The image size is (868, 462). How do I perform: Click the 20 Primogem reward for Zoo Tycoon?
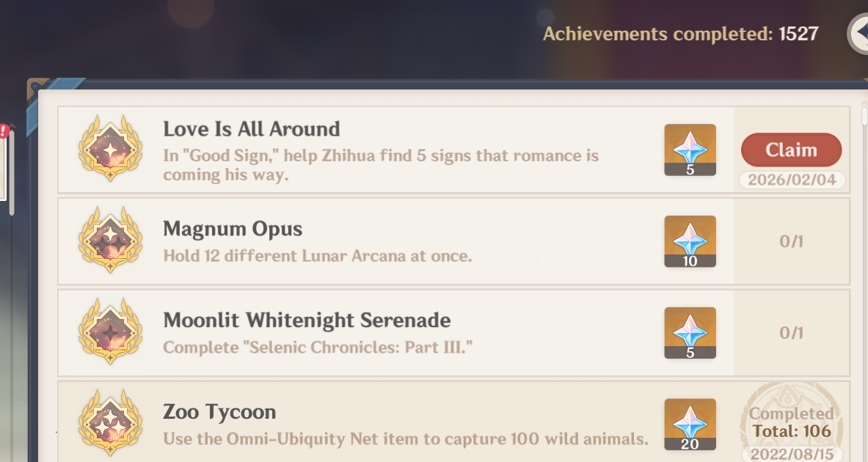pos(690,424)
